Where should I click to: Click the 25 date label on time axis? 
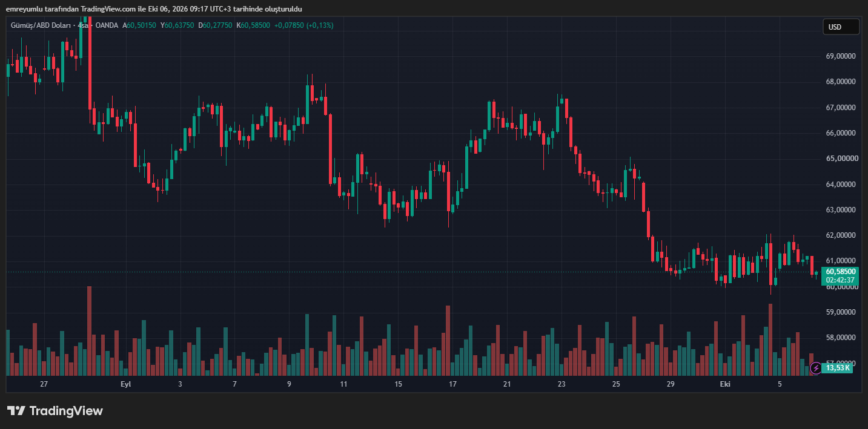click(616, 384)
